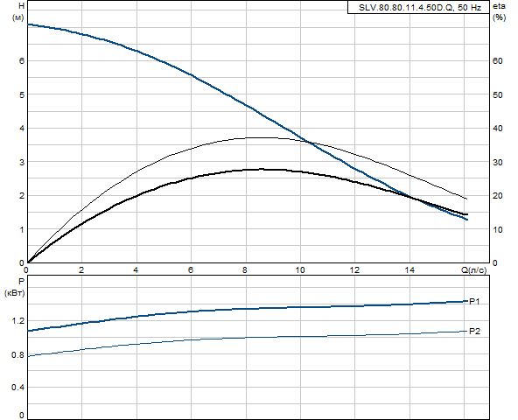The width and height of the screenshot is (518, 420).
Task: Click the 40 tick on eta axis
Action: point(498,129)
